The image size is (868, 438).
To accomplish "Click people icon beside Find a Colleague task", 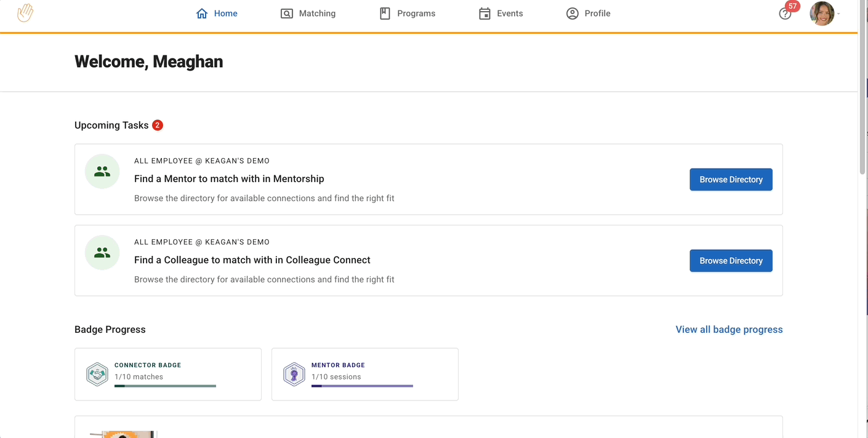I will (102, 253).
